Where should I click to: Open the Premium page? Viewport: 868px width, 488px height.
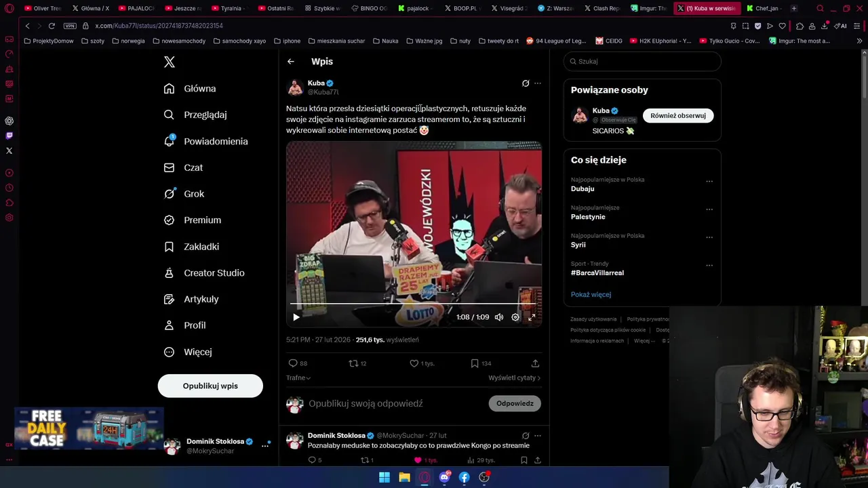pos(193,220)
